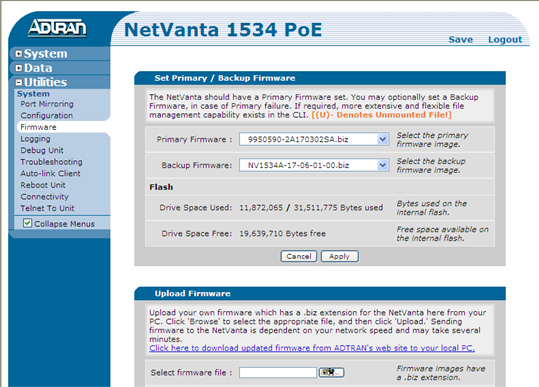
Task: Open Configuration utilities page
Action: [x=46, y=115]
